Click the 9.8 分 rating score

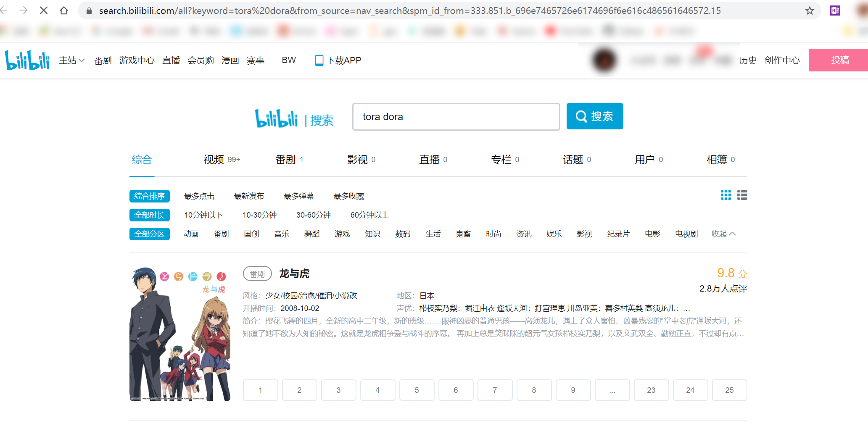[732, 273]
